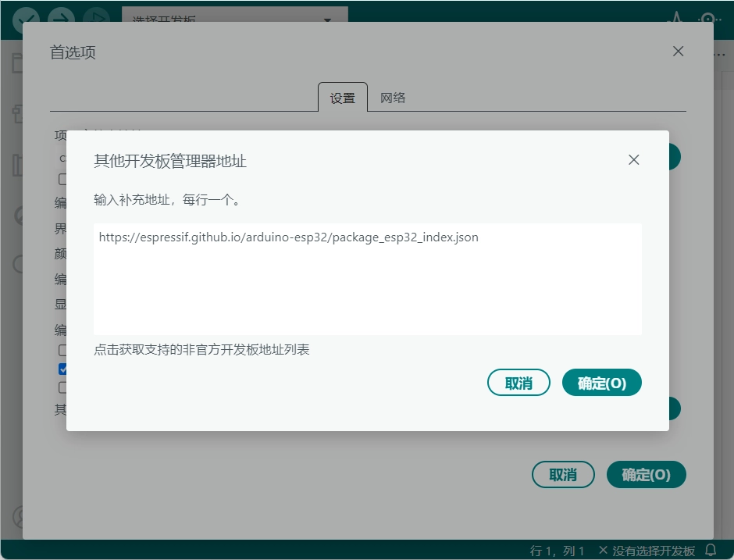734x560 pixels.
Task: Switch to the 网络 tab
Action: tap(393, 98)
